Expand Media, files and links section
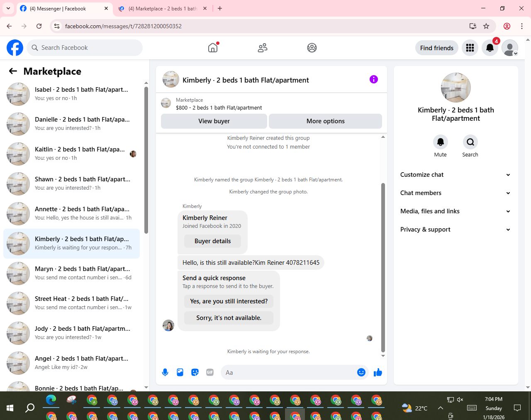Viewport: 531px width, 420px height. coord(455,211)
